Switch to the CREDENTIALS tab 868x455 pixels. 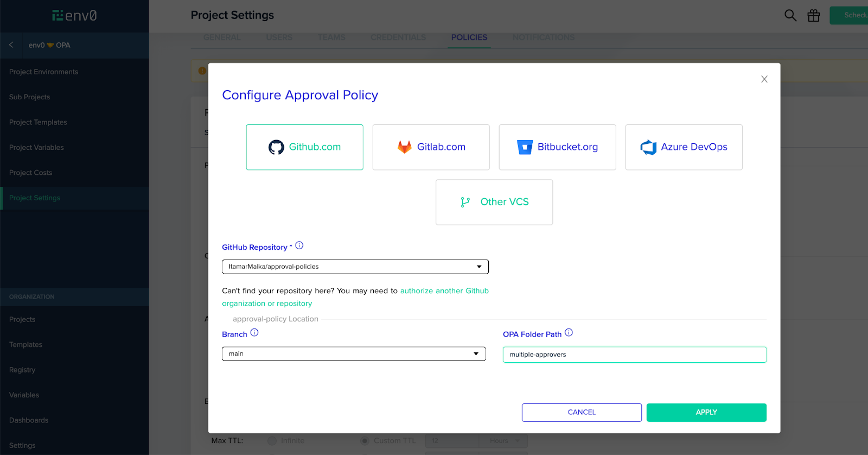point(398,37)
